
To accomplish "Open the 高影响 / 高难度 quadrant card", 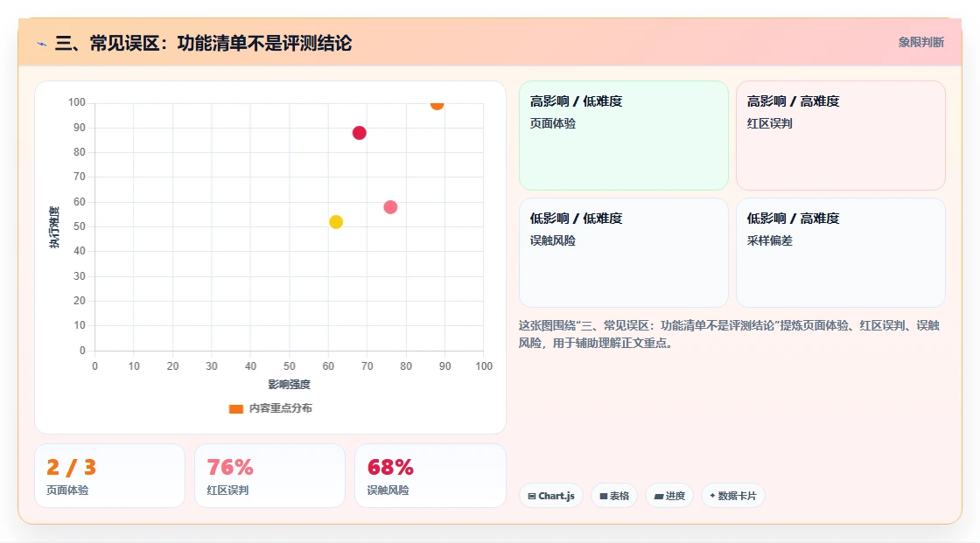I will click(841, 136).
